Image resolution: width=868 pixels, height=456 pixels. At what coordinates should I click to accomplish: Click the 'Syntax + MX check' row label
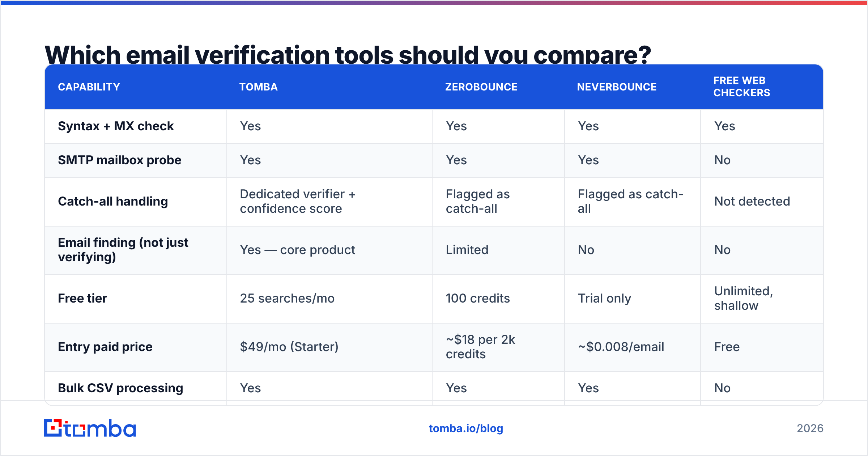(x=116, y=126)
